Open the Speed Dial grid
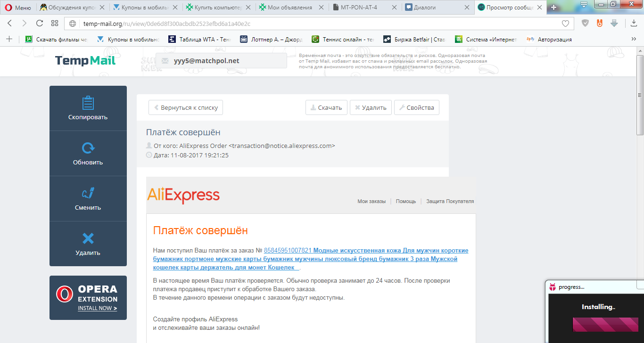This screenshot has height=343, width=644. coord(55,23)
